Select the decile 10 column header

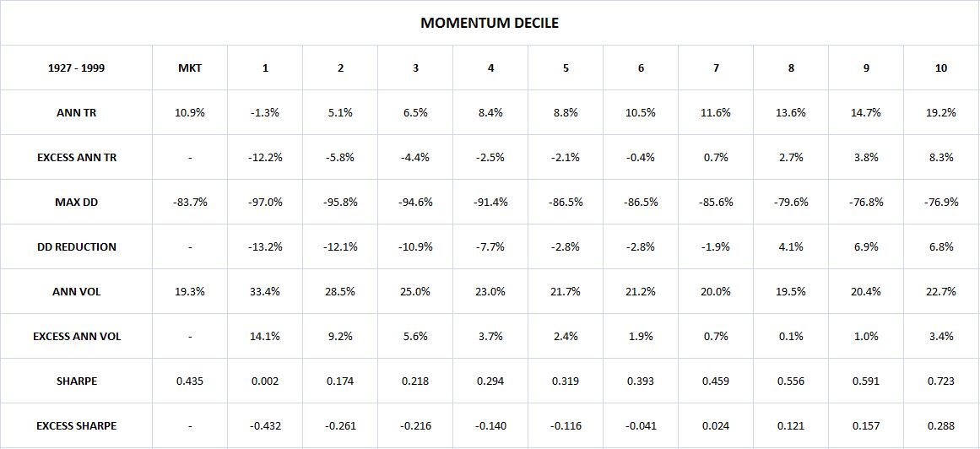coord(940,68)
